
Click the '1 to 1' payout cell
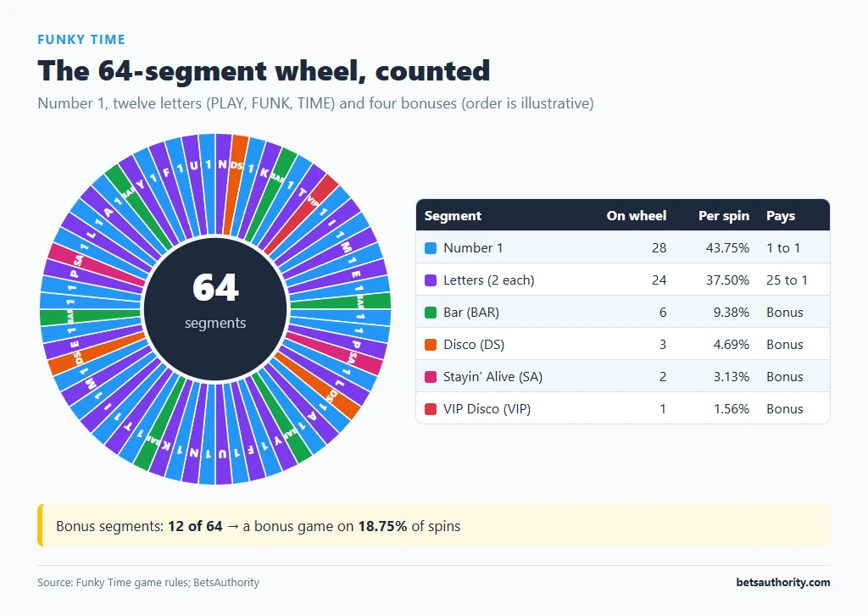click(783, 247)
